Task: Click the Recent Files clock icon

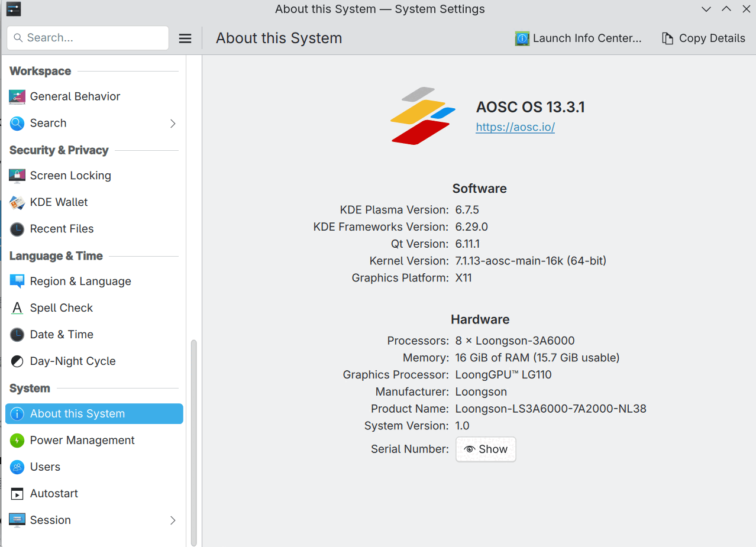Action: pos(17,229)
